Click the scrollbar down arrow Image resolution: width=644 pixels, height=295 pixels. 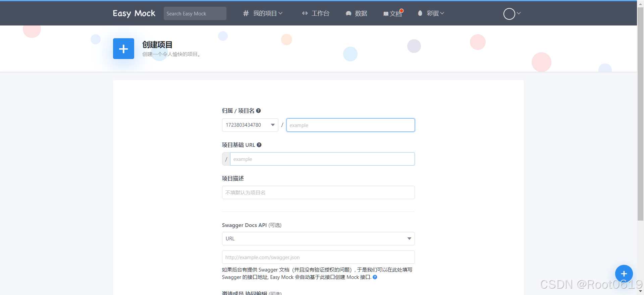[x=640, y=292]
